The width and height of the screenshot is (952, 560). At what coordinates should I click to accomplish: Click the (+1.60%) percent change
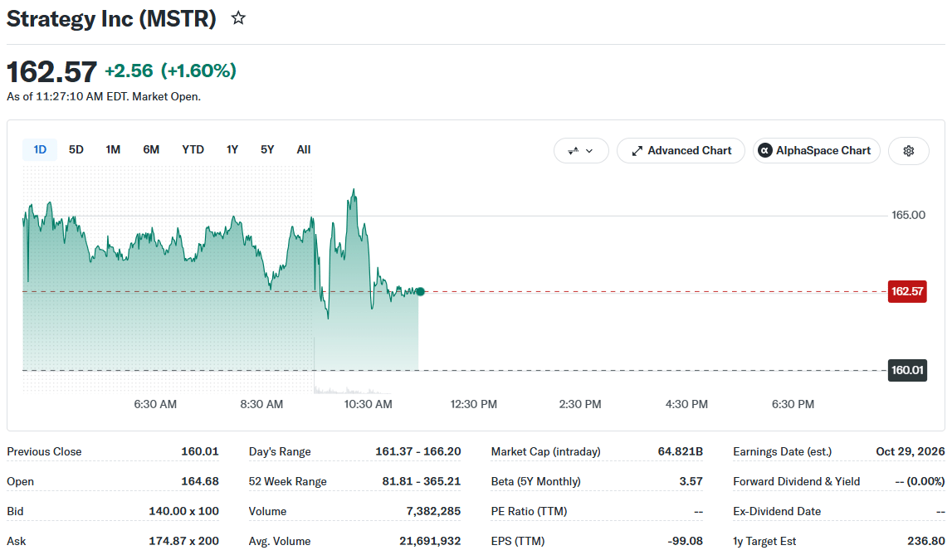coord(198,71)
